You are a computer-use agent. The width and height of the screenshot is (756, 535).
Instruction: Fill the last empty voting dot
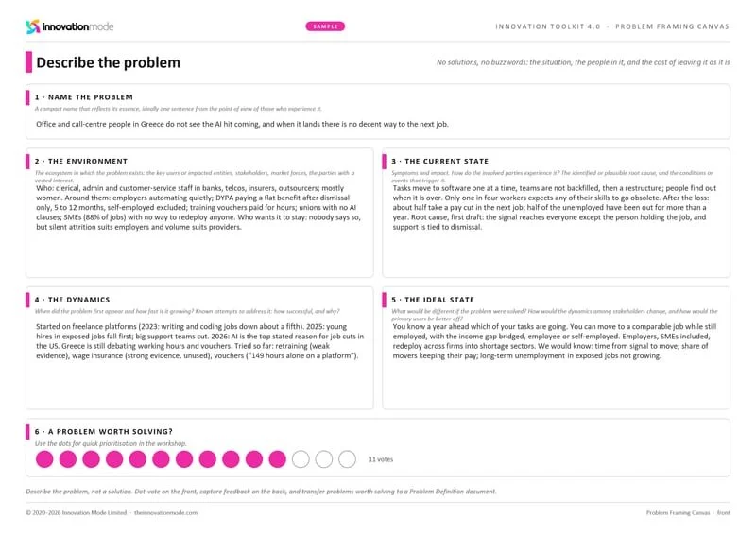click(347, 459)
